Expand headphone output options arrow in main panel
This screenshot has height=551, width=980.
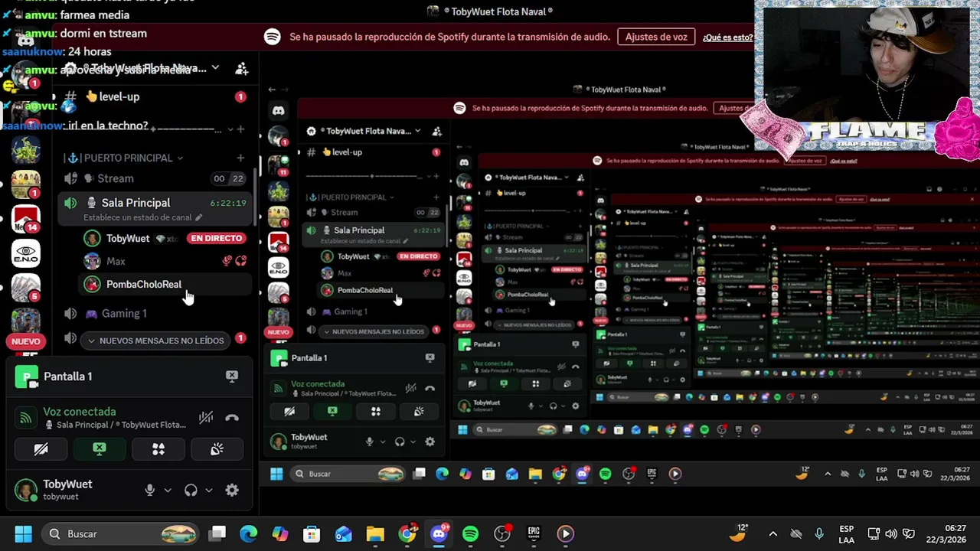point(208,491)
